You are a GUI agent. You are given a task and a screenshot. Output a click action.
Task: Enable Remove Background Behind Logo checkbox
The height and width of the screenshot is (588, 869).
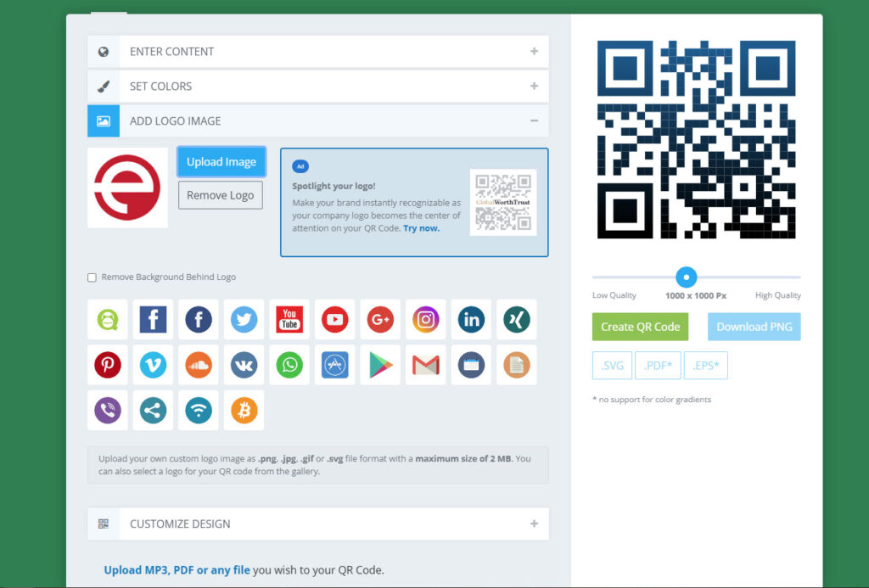pos(92,277)
